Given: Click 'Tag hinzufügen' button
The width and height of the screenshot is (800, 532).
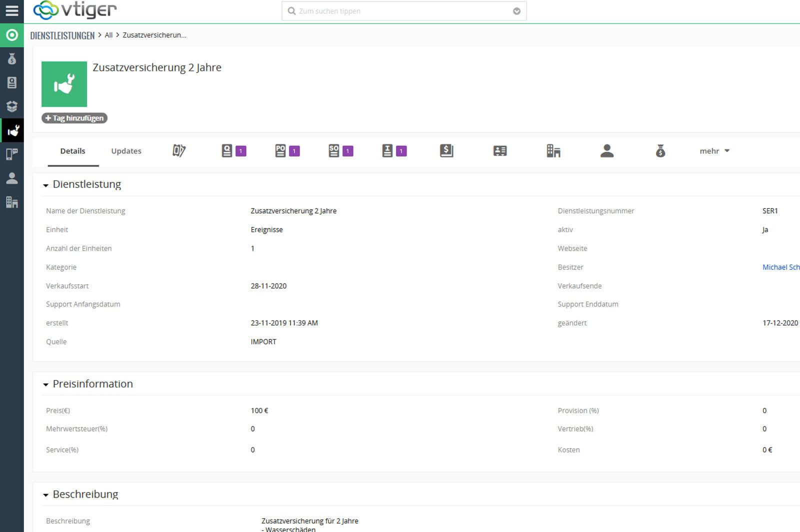Looking at the screenshot, I should coord(74,118).
